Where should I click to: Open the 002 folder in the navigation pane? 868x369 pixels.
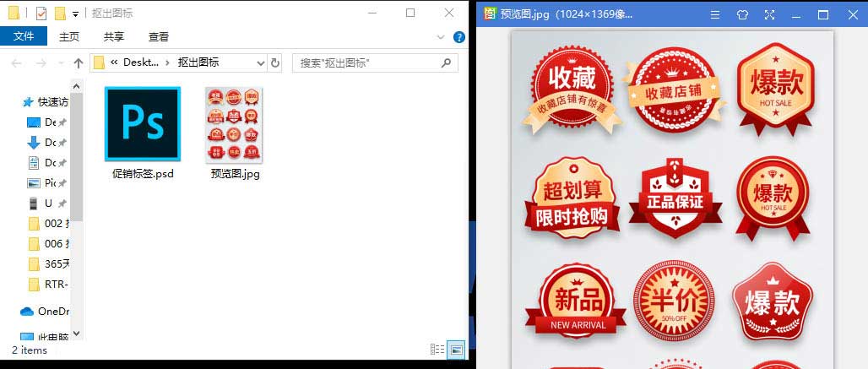47,224
